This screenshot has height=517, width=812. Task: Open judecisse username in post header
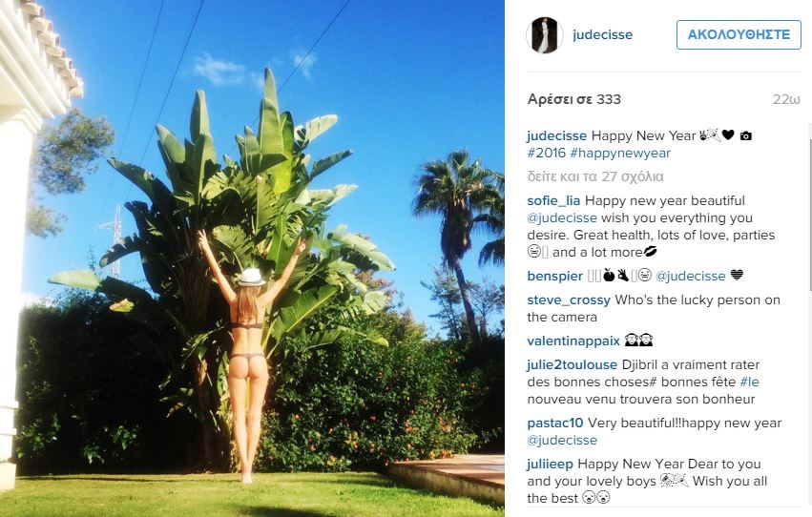(x=602, y=34)
